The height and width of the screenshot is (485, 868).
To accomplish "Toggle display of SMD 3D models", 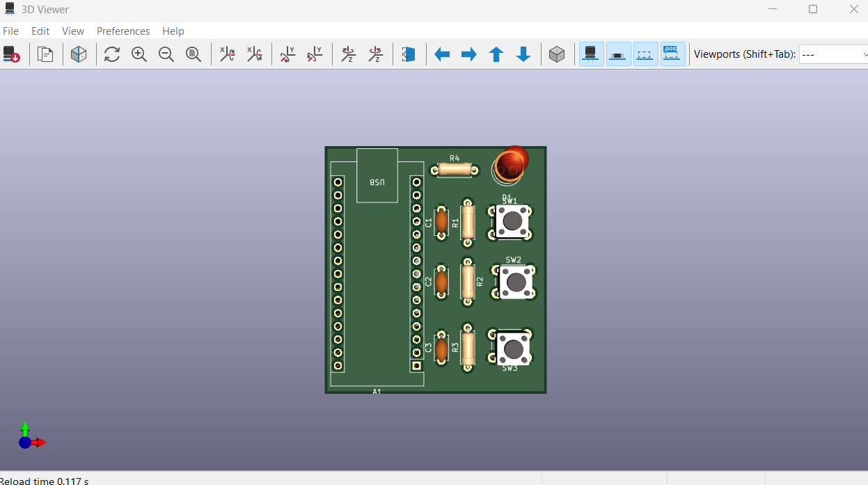I will pos(618,54).
